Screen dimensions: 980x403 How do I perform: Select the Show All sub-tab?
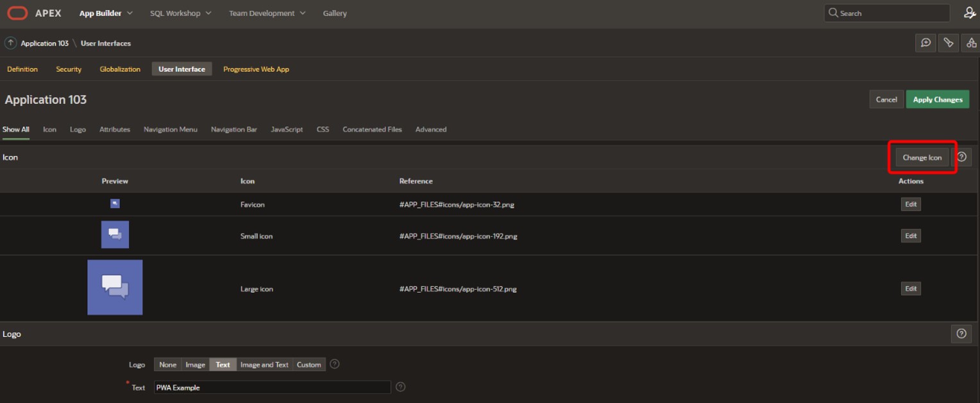pos(16,129)
